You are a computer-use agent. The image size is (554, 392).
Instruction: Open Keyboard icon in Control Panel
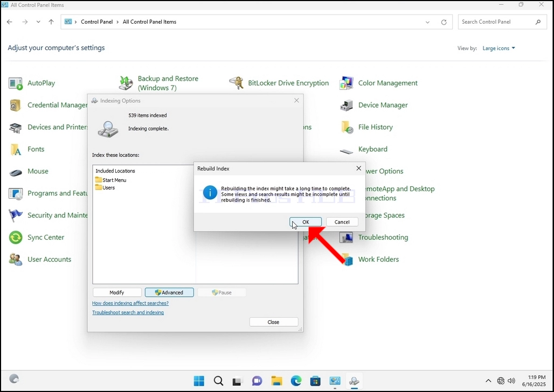[x=346, y=151]
